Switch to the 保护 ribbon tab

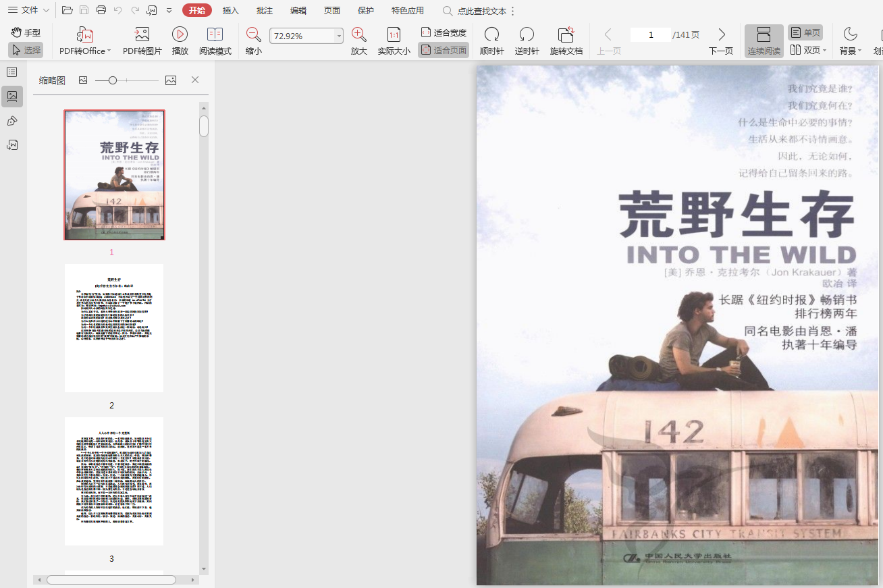click(366, 10)
